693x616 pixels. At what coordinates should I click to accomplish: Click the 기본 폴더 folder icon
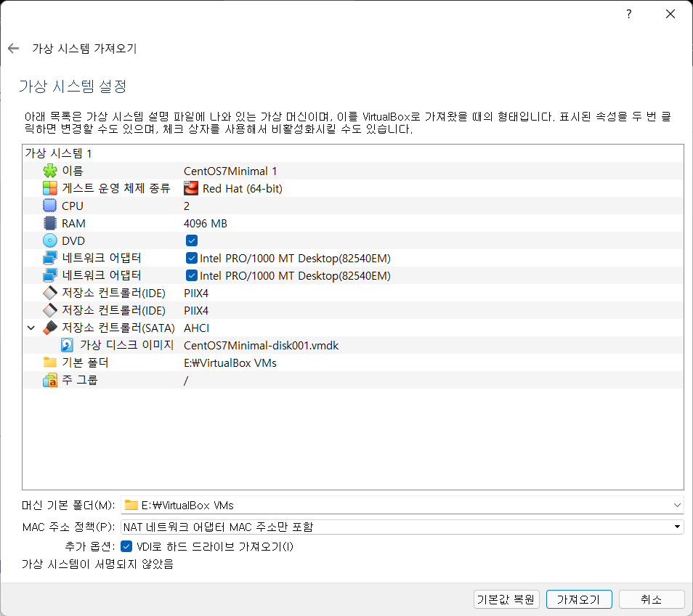(50, 362)
